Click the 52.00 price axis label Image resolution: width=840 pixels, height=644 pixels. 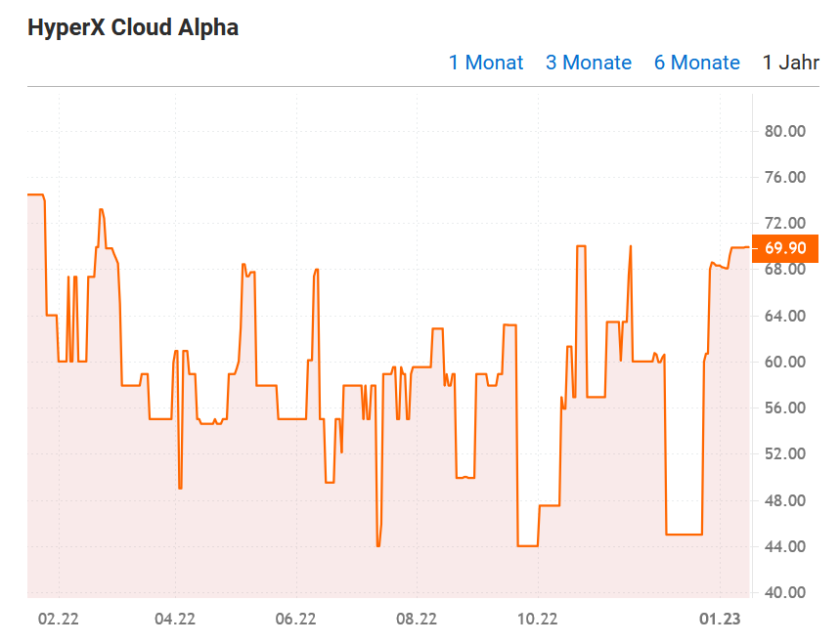784,453
